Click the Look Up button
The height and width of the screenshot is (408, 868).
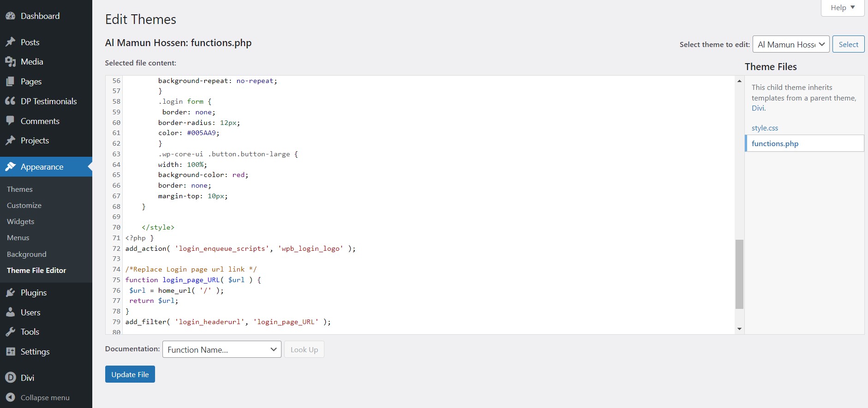pyautogui.click(x=304, y=349)
